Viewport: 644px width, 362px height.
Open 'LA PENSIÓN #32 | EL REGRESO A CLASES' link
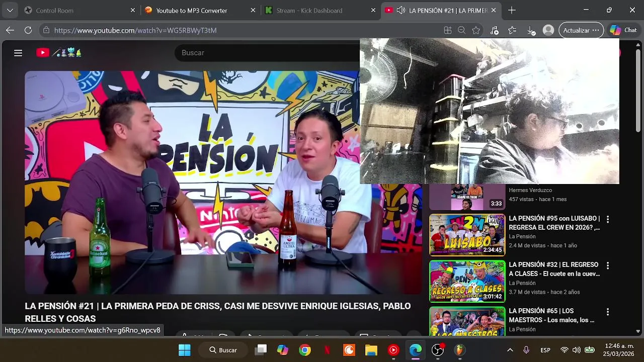[x=554, y=269]
